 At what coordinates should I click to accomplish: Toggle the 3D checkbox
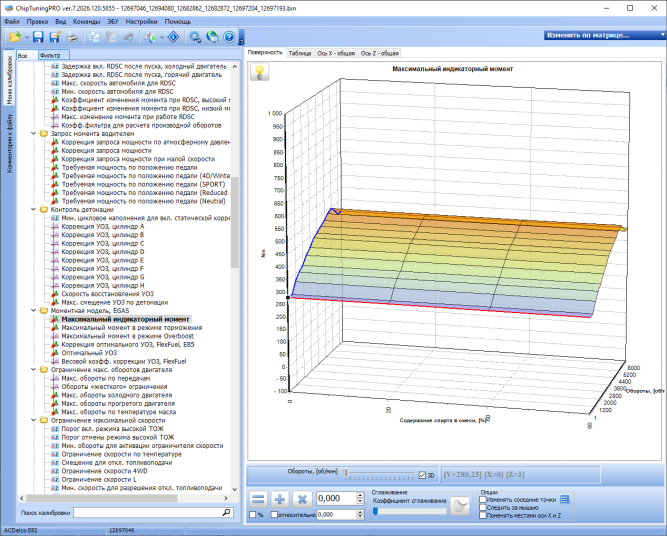tap(422, 475)
